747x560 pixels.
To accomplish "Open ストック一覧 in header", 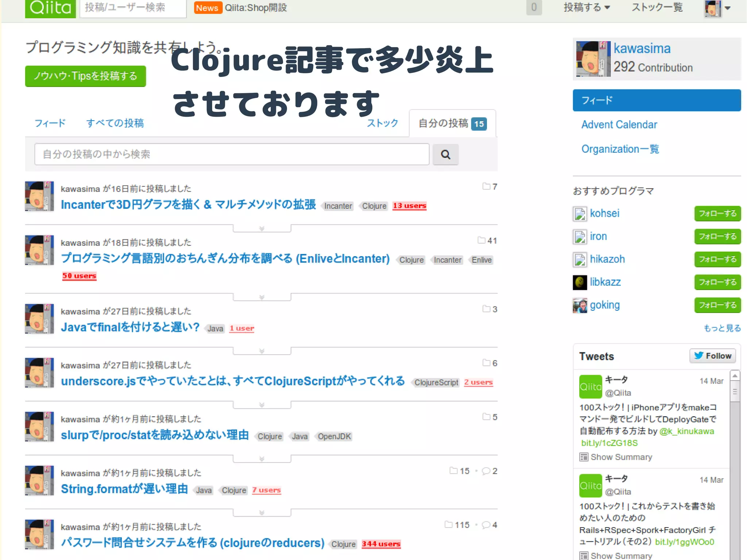I will [x=657, y=7].
